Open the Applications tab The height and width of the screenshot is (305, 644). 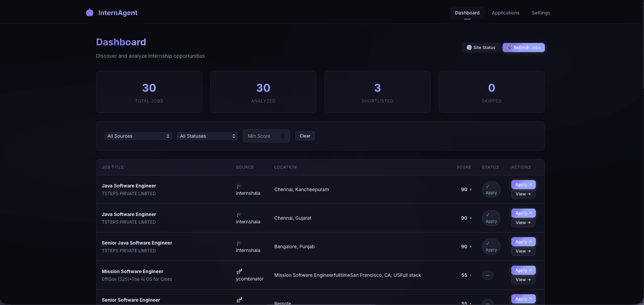click(x=506, y=13)
